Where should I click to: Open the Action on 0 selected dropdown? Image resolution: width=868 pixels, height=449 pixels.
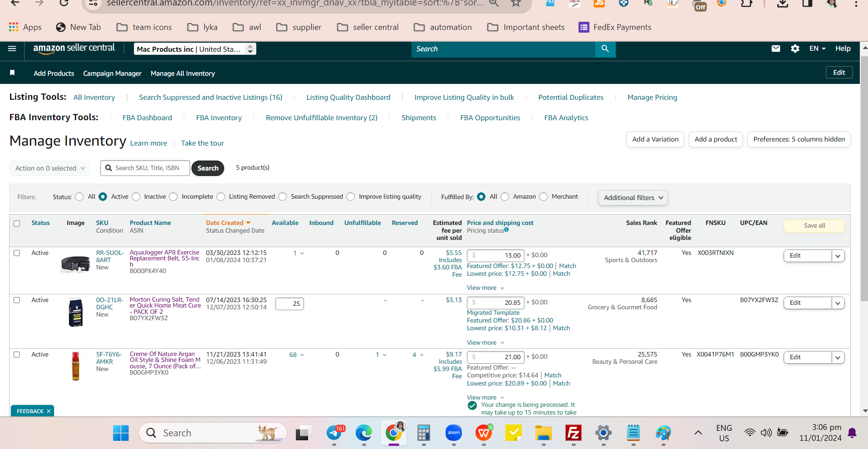[49, 168]
